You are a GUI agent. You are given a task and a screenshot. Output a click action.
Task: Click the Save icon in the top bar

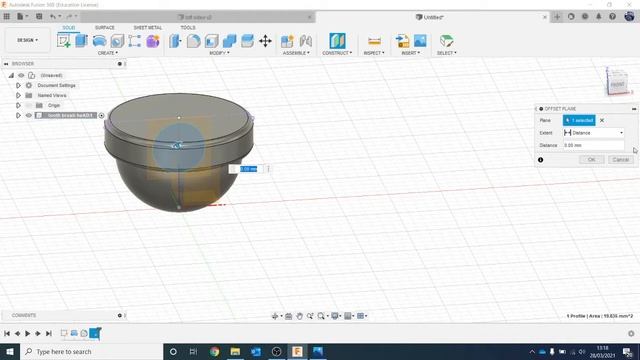click(x=39, y=16)
